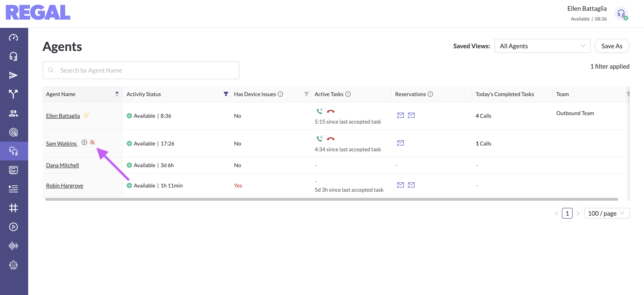Click the red hang-up icon in Ellen Battaglia's row
Viewport: 644px width, 295px height.
(331, 111)
